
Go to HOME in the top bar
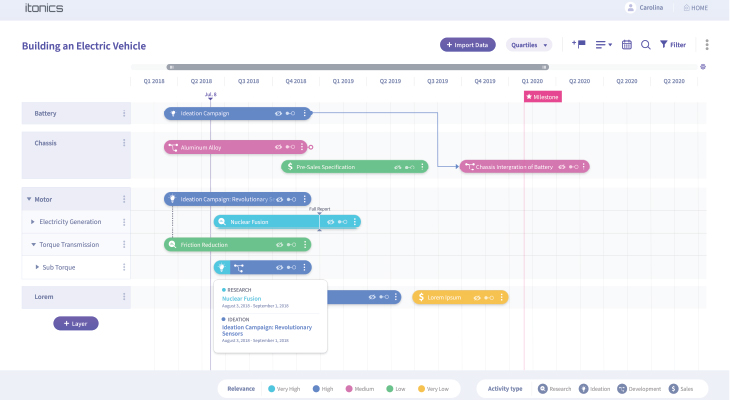coord(696,8)
